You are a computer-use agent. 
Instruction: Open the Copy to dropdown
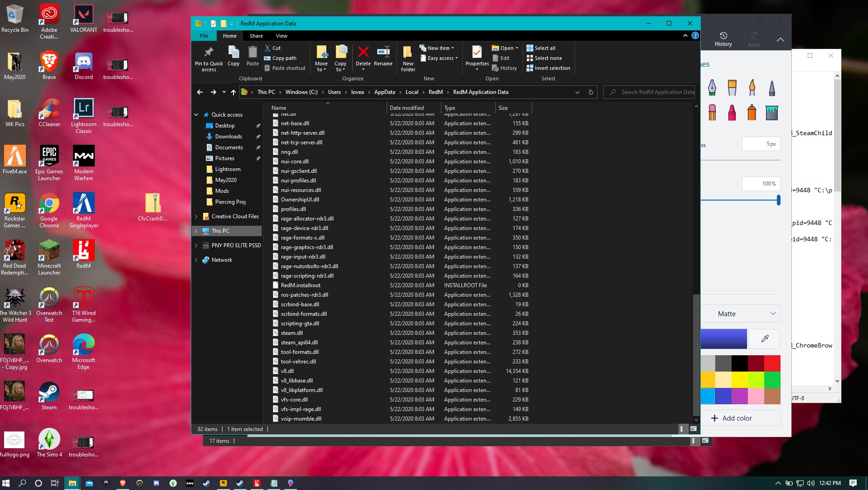click(340, 58)
